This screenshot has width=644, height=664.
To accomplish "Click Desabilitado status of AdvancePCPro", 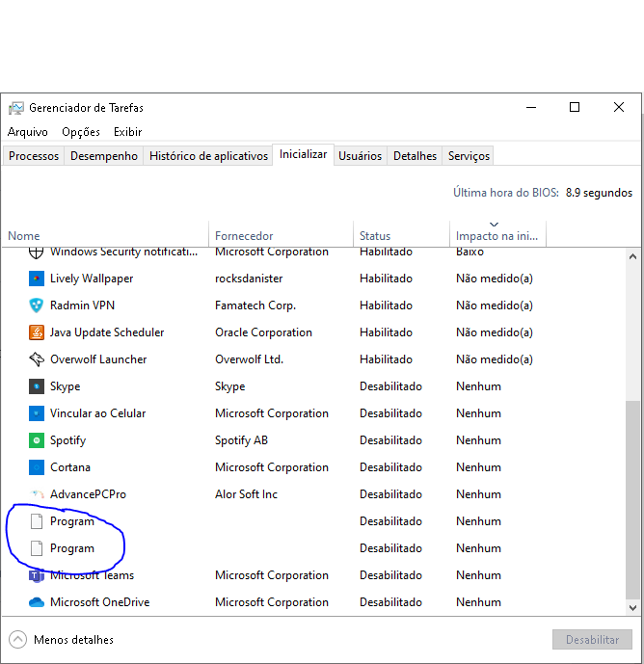I will (390, 494).
